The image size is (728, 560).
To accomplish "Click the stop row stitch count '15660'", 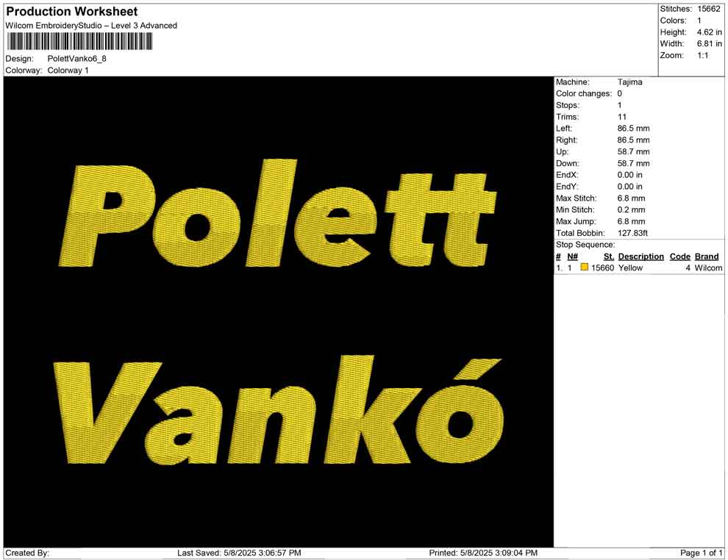I will click(602, 268).
